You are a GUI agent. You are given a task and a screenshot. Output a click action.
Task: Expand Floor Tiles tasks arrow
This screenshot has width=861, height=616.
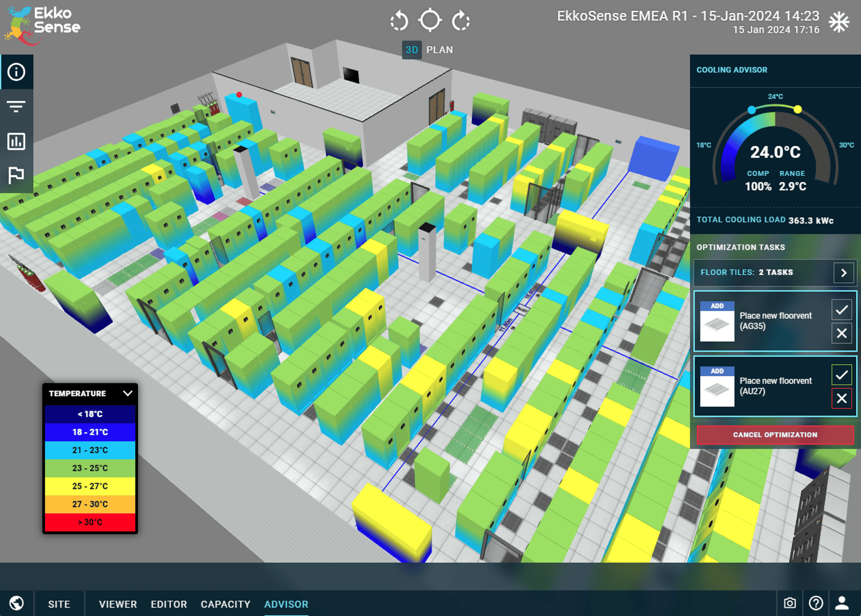[844, 273]
